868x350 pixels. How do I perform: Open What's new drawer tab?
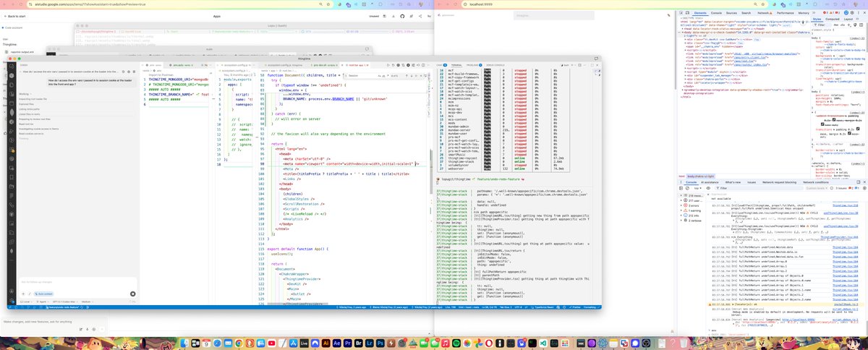point(732,182)
